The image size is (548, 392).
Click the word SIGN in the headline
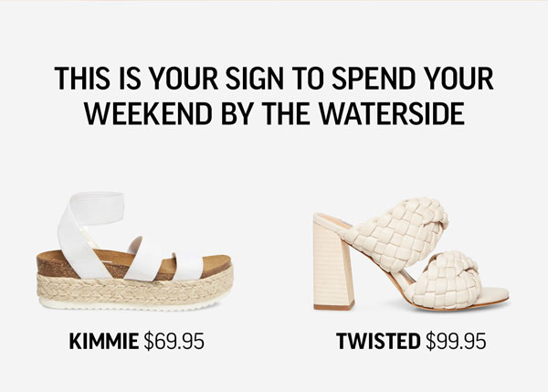[255, 78]
